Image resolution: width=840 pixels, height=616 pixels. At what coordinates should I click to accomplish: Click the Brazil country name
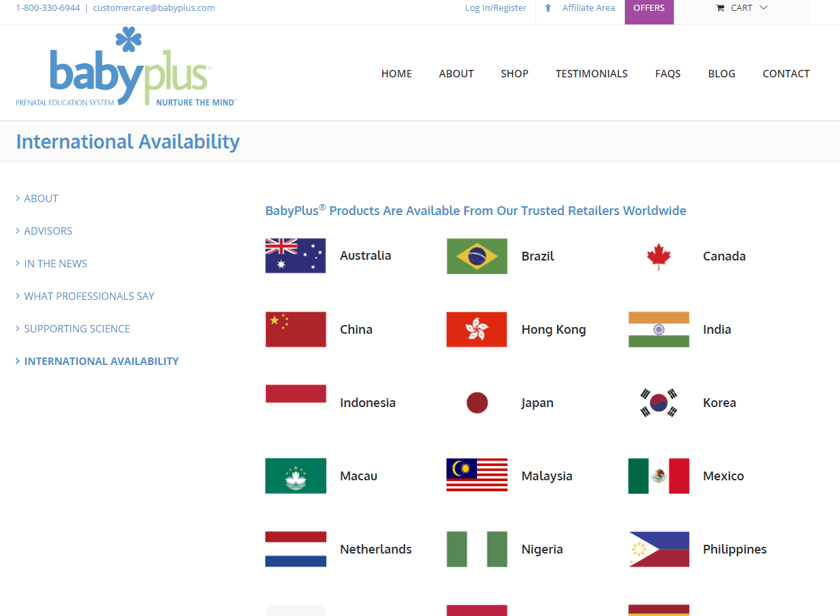tap(537, 256)
